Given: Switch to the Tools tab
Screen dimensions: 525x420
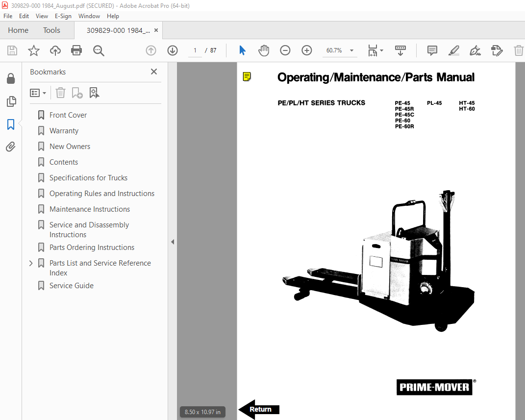Looking at the screenshot, I should point(51,30).
